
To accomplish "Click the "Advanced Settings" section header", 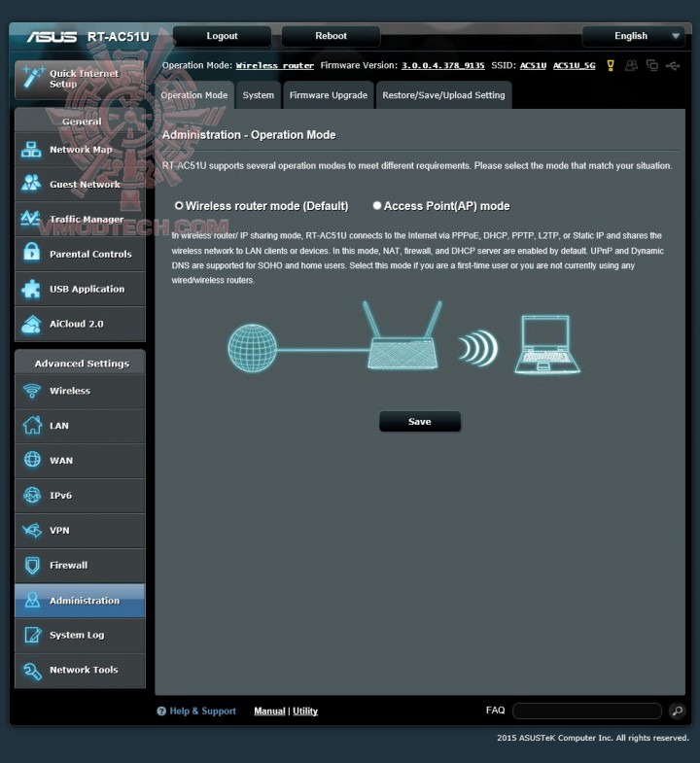I will (82, 364).
